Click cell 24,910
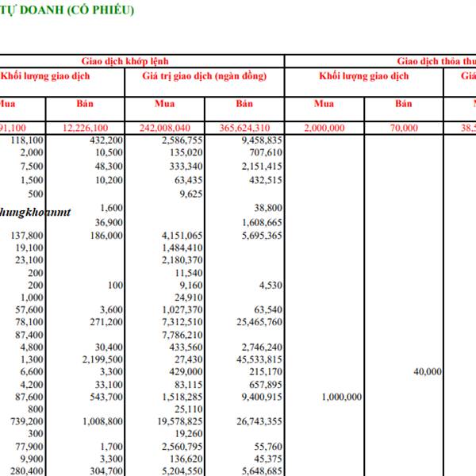The width and height of the screenshot is (476, 476). (189, 297)
